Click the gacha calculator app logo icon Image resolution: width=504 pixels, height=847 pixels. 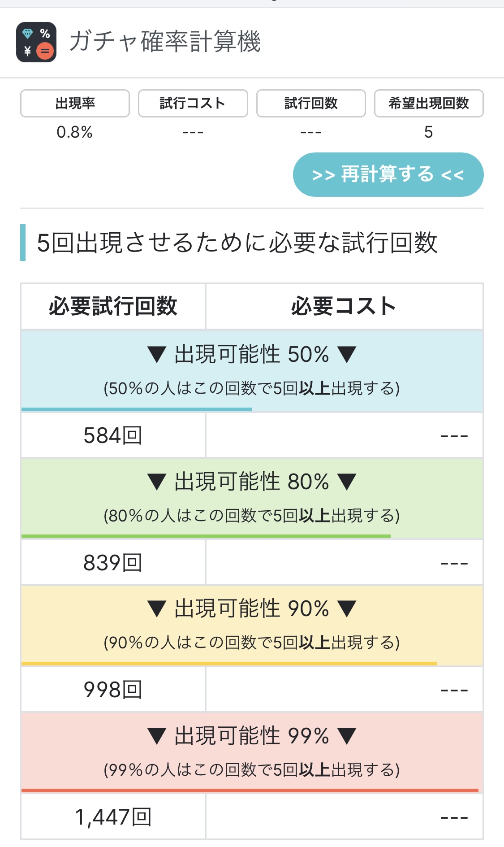pos(36,42)
